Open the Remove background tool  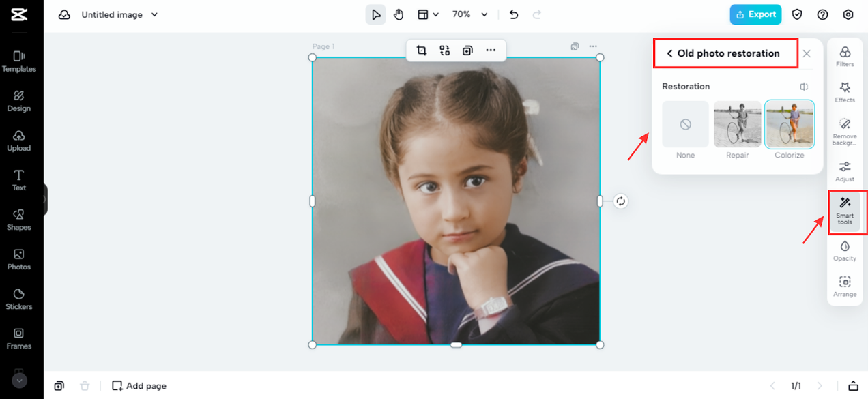pos(845,132)
